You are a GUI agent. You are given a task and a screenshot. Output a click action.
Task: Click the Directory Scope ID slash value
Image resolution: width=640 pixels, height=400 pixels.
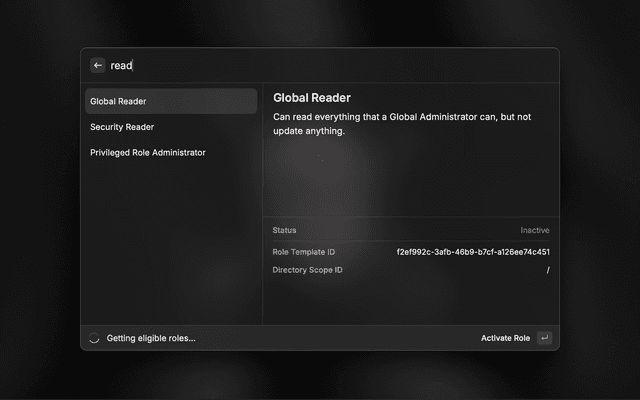547,270
